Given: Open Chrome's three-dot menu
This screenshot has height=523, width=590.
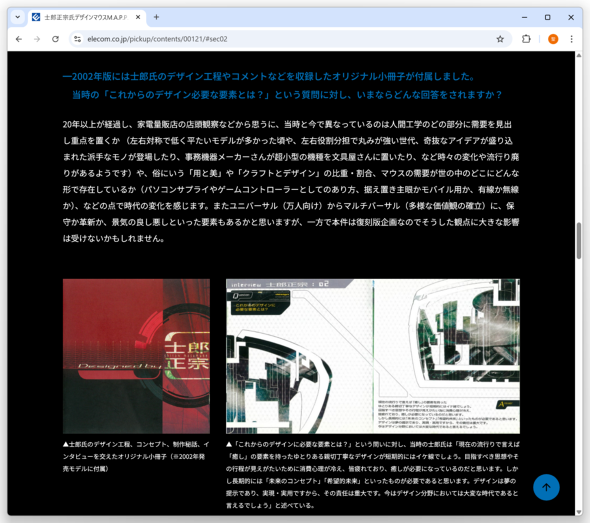Looking at the screenshot, I should pyautogui.click(x=571, y=39).
